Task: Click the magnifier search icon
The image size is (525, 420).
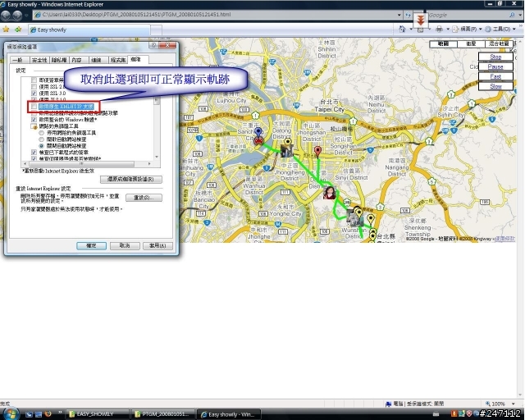Action: tap(512, 15)
